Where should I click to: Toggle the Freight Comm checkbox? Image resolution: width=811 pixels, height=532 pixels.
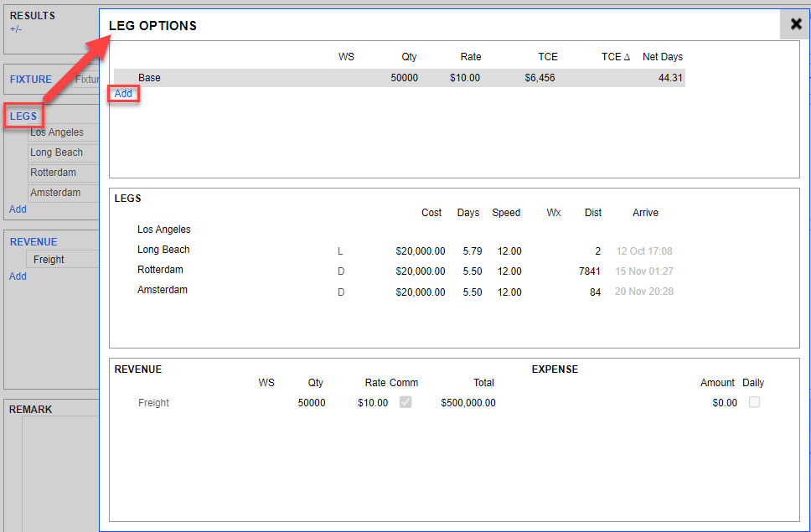pyautogui.click(x=405, y=402)
